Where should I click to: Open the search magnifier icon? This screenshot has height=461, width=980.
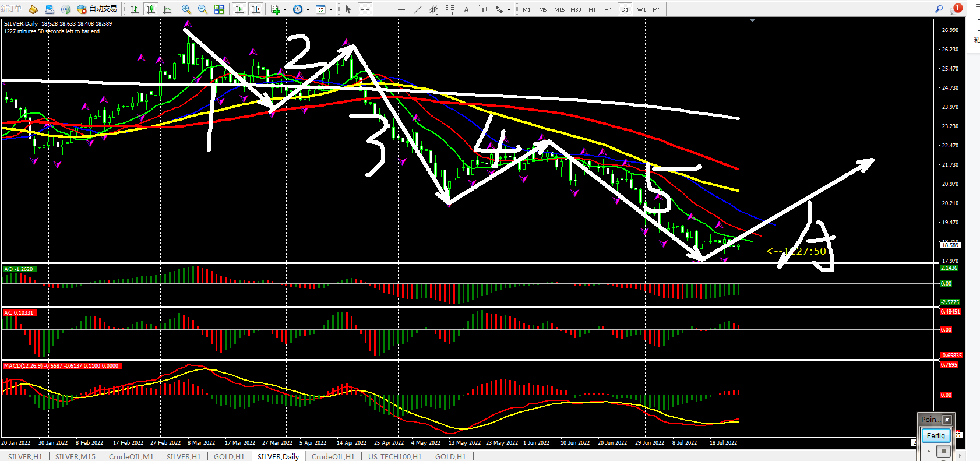[x=939, y=9]
